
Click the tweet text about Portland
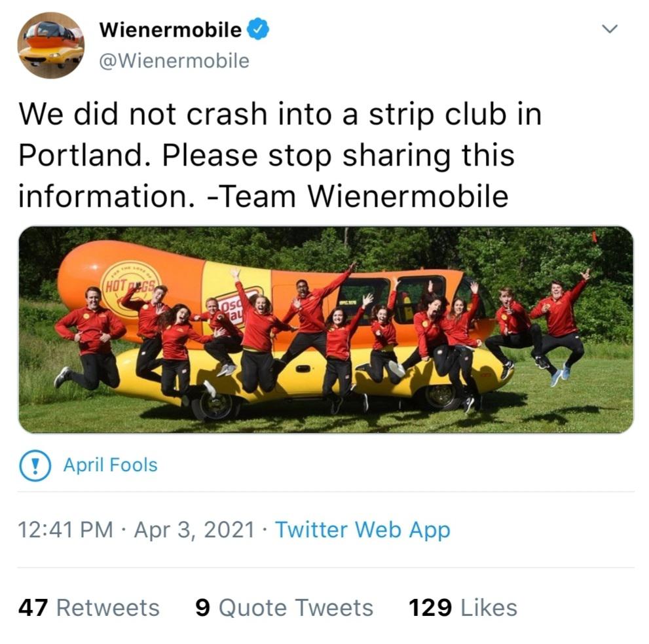(280, 154)
